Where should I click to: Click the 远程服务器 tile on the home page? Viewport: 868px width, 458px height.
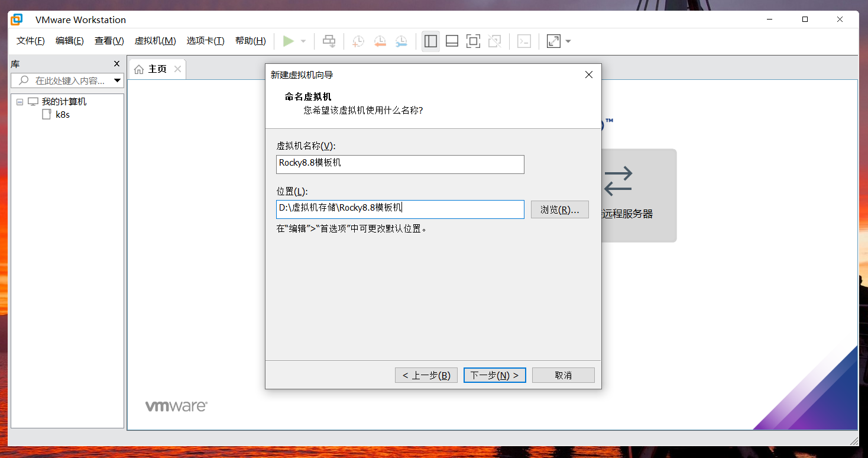[639, 195]
